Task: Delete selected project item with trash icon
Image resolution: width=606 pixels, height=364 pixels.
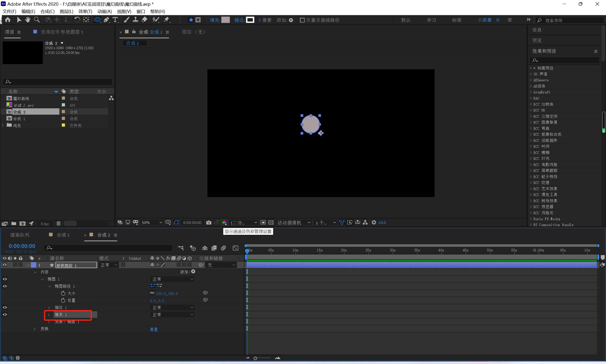Action: 58,224
